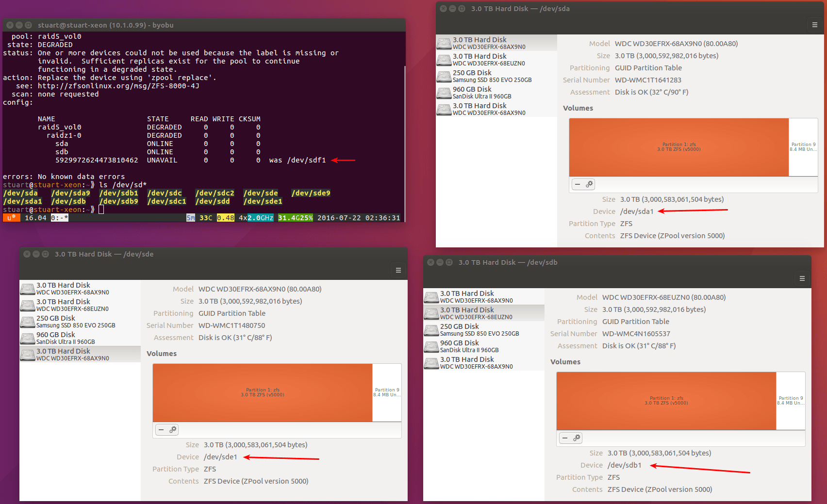
Task: Select orange ZFS Partition 1 in /dev/sda window
Action: (678, 147)
